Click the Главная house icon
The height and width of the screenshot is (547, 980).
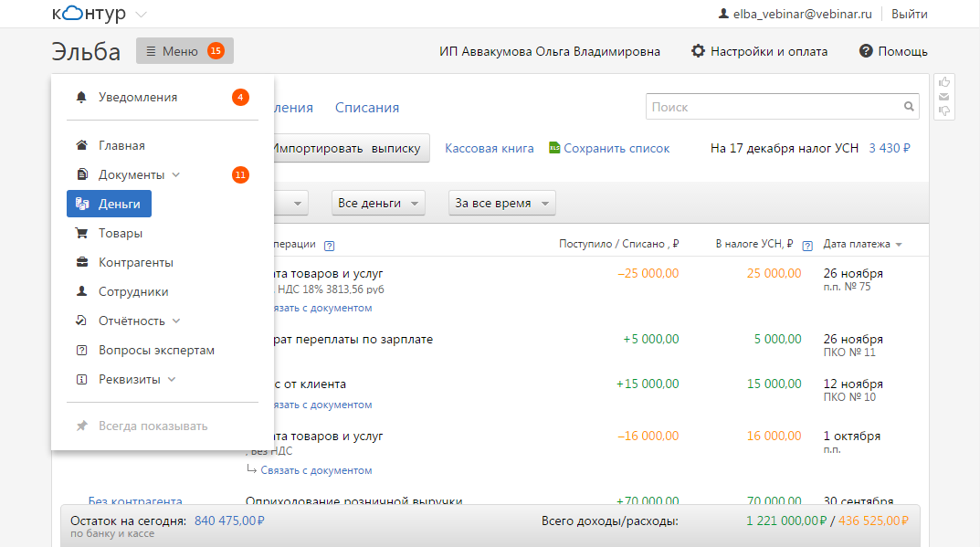(82, 145)
